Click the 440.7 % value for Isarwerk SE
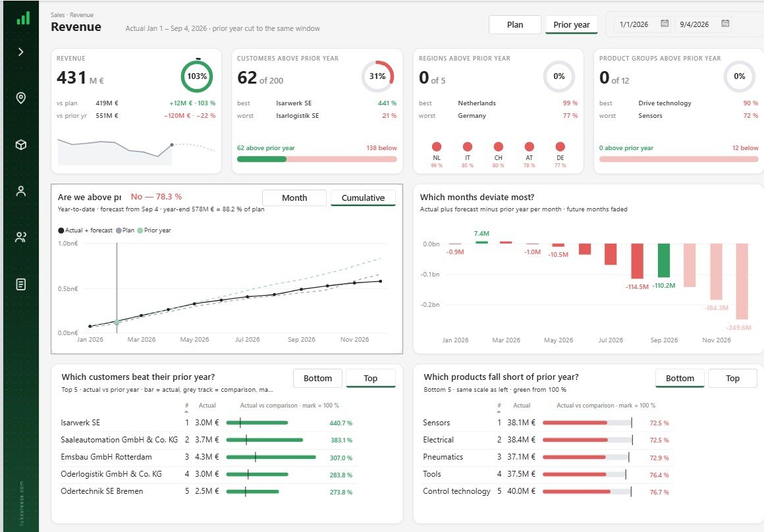This screenshot has height=532, width=764. point(341,423)
